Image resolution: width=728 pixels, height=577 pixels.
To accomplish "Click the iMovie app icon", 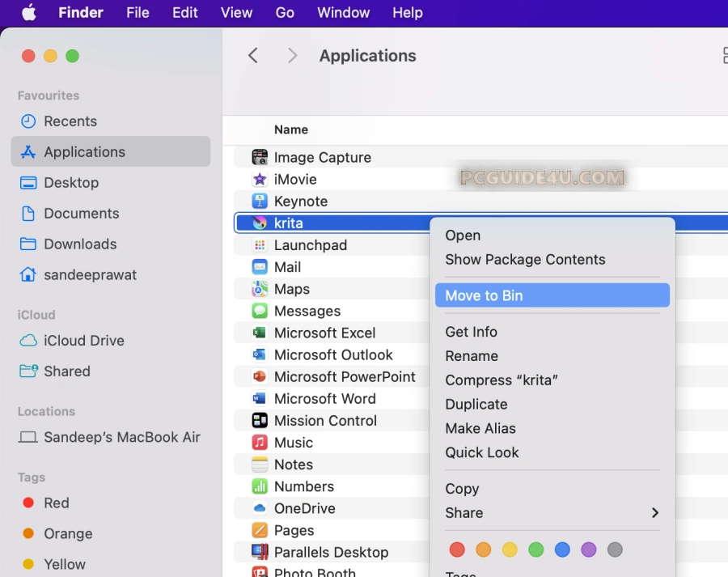I will pos(260,180).
